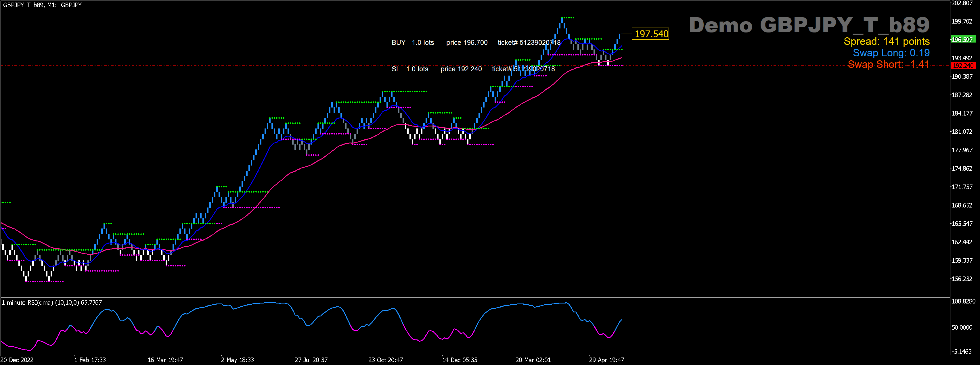Click the yellow 197.540 price label
This screenshot has height=365, width=980.
[x=651, y=34]
